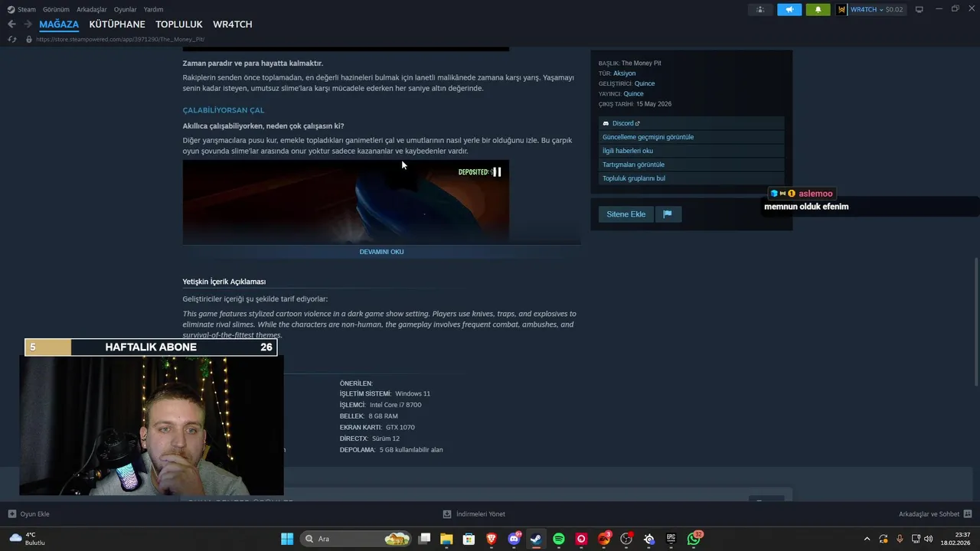
Task: Open the green notifications bell
Action: [x=818, y=9]
